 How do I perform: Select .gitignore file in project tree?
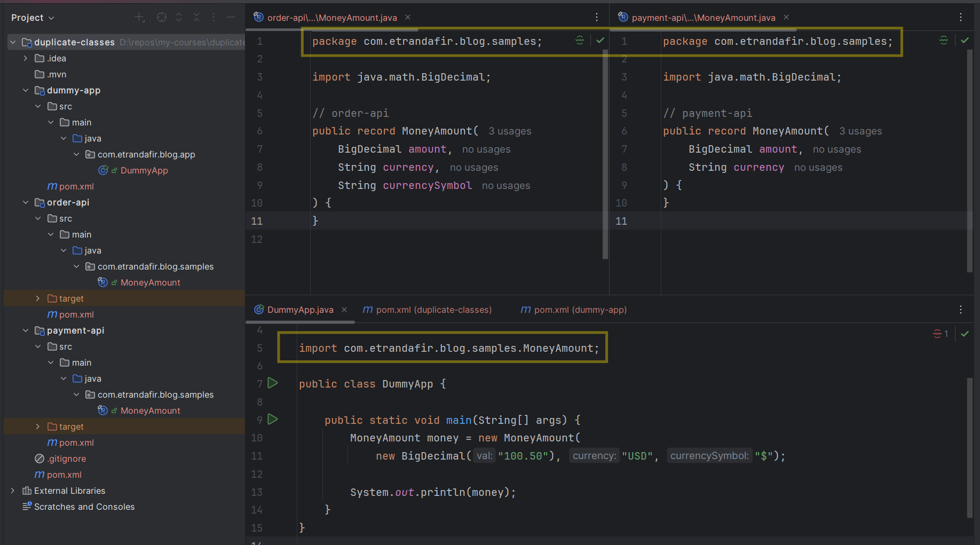(x=66, y=459)
